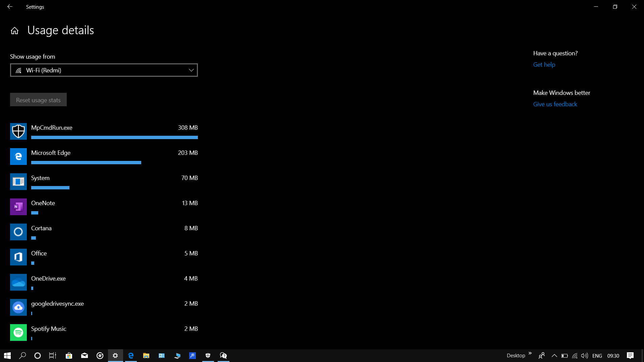This screenshot has height=362, width=644.
Task: Open Wi-Fi network tray icon
Action: (x=575, y=356)
